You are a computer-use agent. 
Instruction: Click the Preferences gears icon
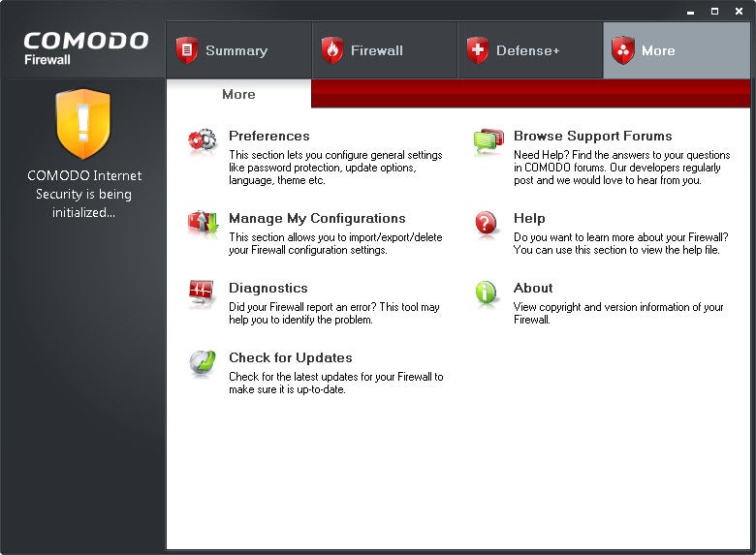point(202,140)
